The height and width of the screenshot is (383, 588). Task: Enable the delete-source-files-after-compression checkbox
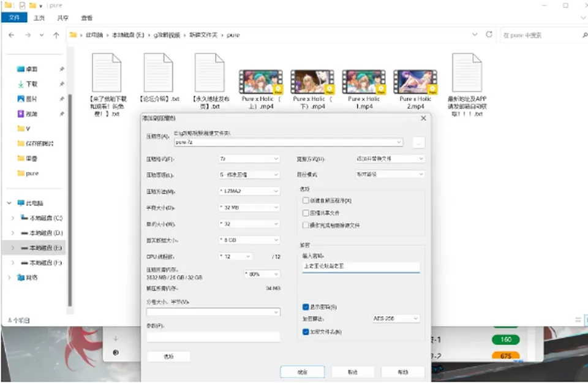(306, 225)
